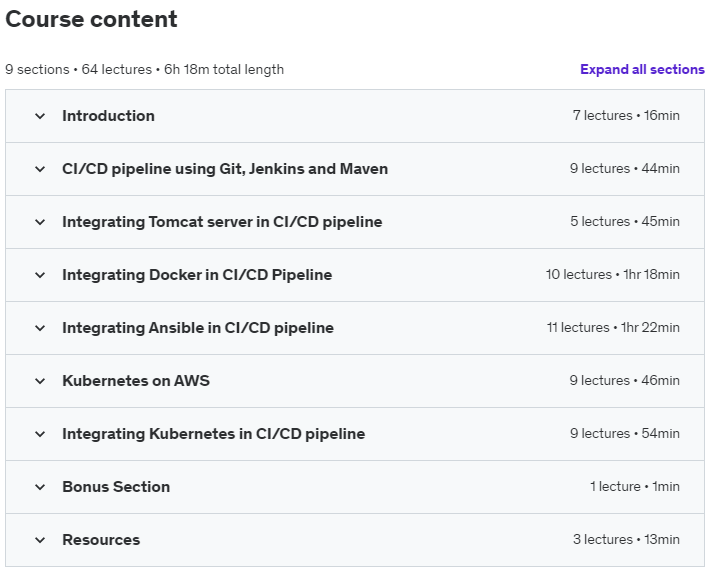Click the 'Course content' heading
Viewport: 705px width, 567px height.
point(91,19)
